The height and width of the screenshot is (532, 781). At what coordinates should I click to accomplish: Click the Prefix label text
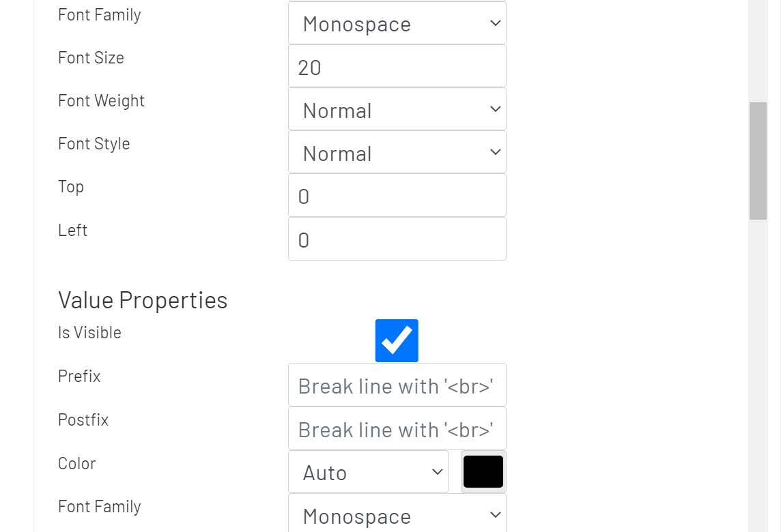click(x=79, y=376)
